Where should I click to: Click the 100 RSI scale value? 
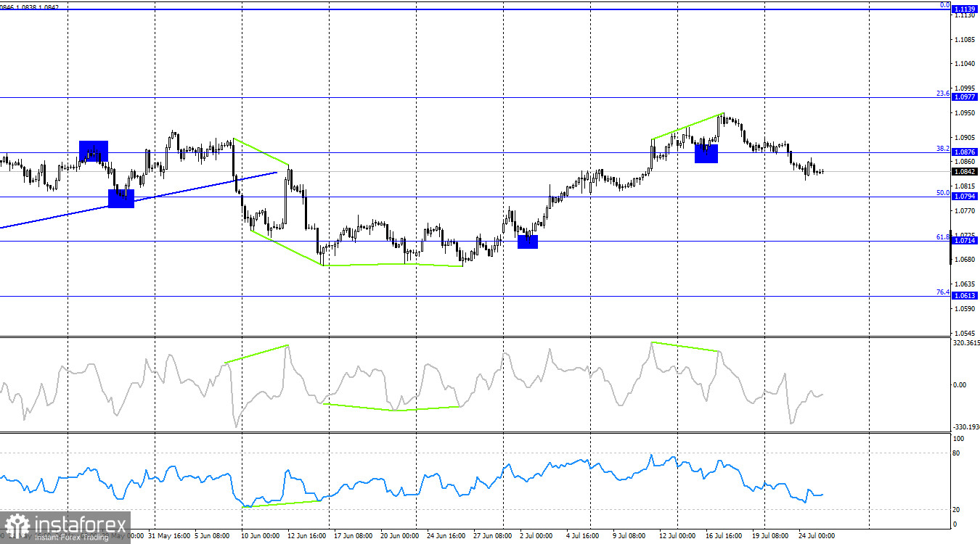[958, 439]
